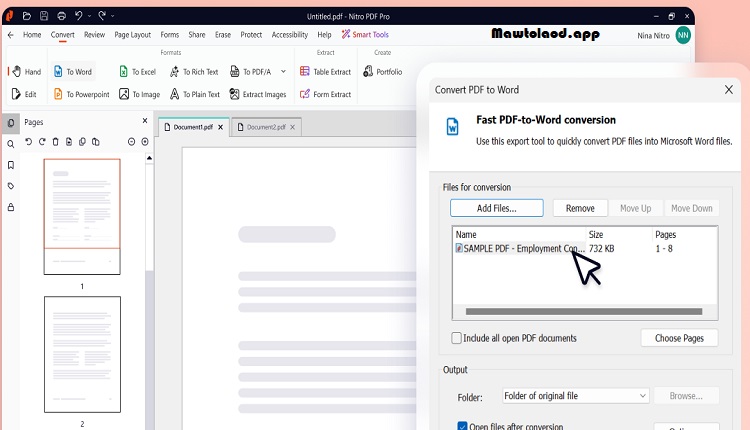Viewport: 750px width, 430px height.
Task: Click the Remove button in the dialog
Action: click(x=580, y=208)
